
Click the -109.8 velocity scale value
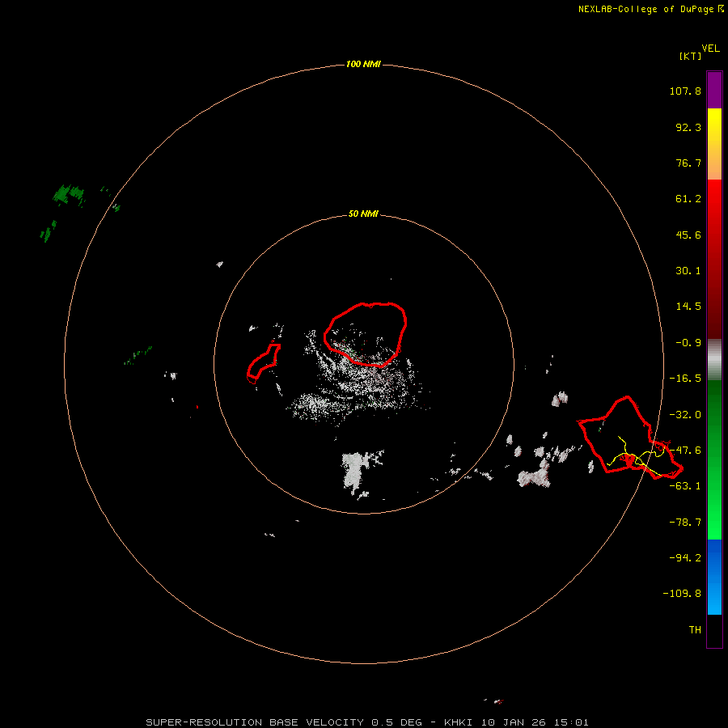click(682, 594)
